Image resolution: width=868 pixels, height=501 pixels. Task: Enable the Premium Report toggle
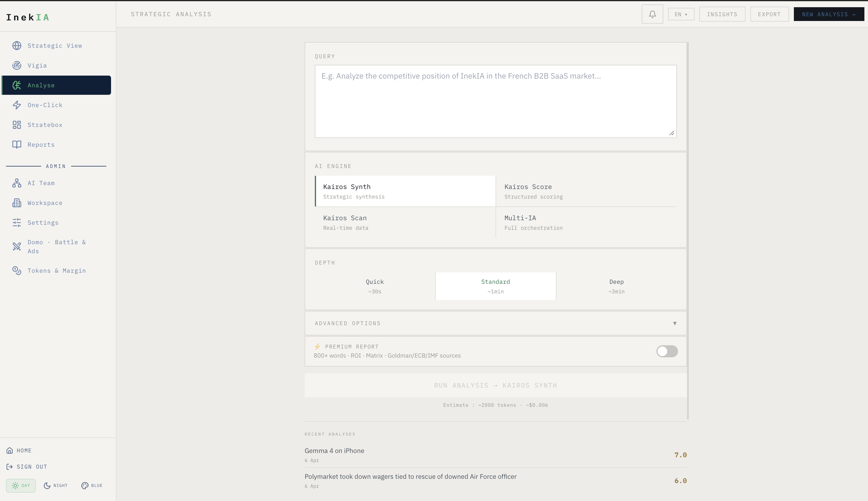click(x=667, y=351)
